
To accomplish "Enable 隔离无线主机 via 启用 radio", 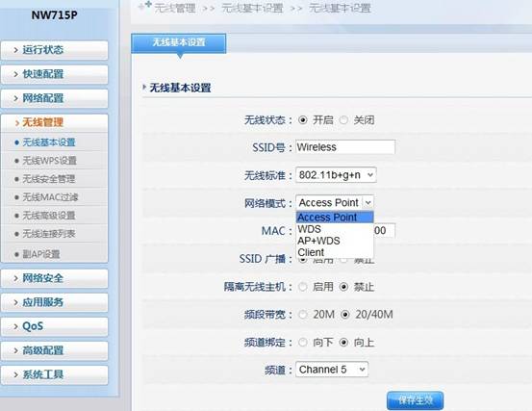I will (x=303, y=287).
